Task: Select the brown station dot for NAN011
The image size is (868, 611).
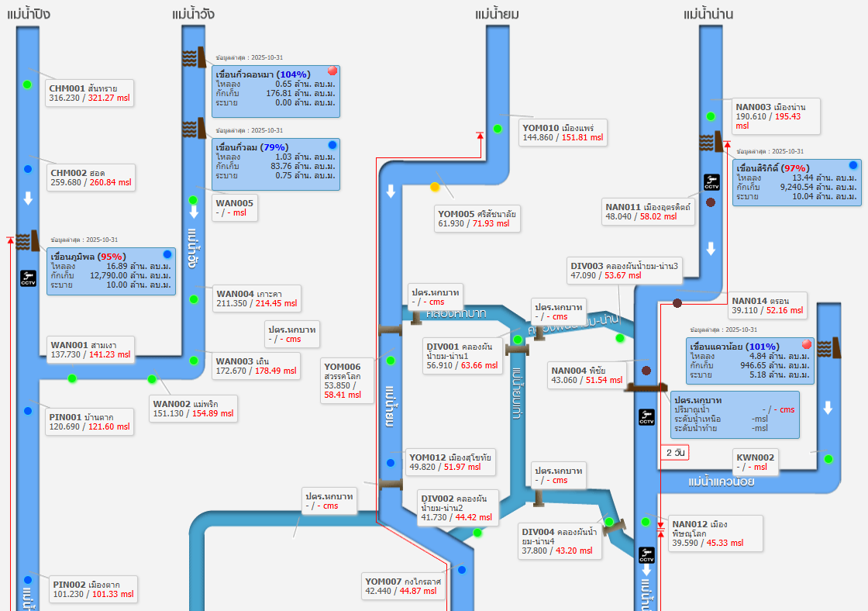Action: [711, 202]
